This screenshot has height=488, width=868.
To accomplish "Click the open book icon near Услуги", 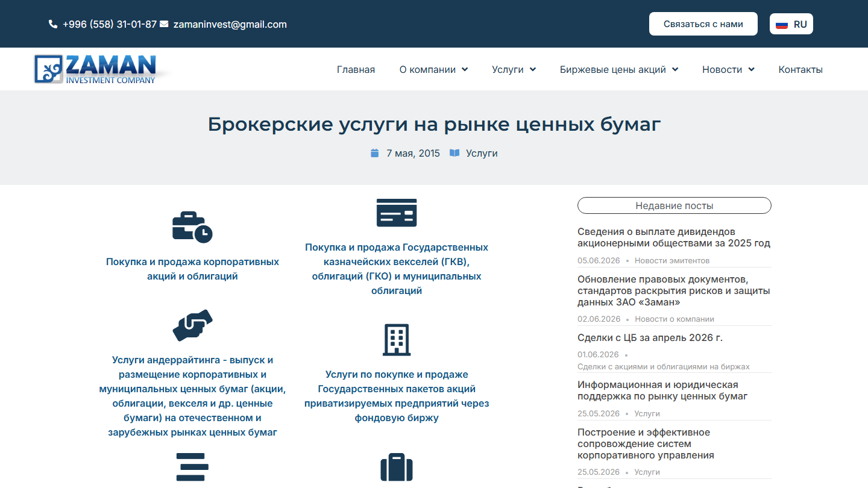I will pyautogui.click(x=454, y=153).
